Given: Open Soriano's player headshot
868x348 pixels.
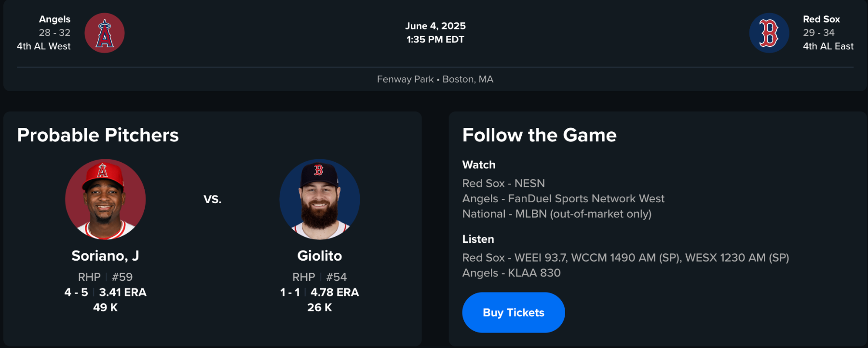Looking at the screenshot, I should click(x=105, y=199).
